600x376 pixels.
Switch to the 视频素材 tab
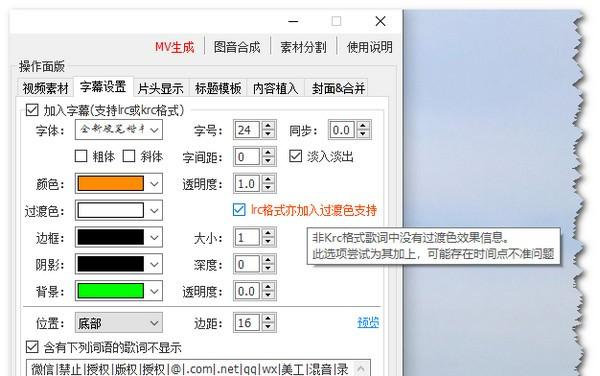pos(45,88)
